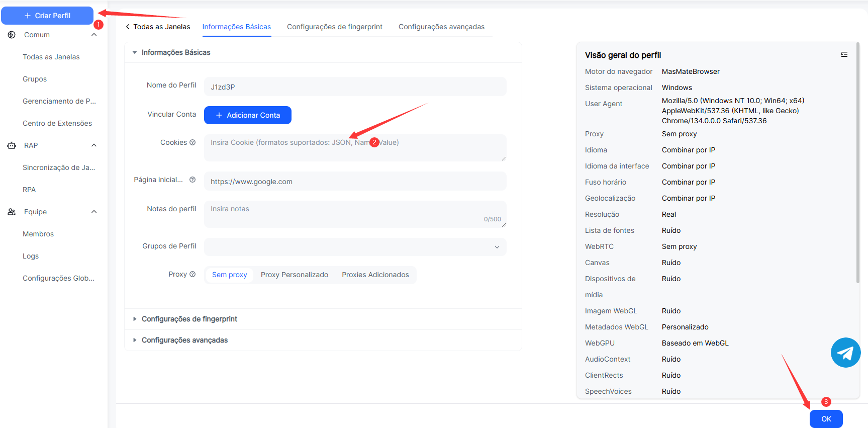Screen dimensions: 868x428
Task: Click the profile overview vertical scrollbar
Action: [857, 161]
